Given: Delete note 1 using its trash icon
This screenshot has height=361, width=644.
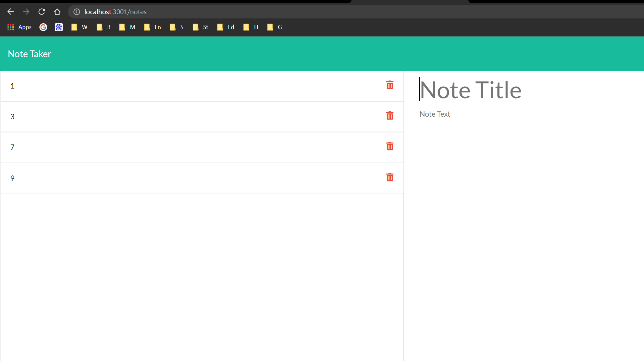Looking at the screenshot, I should click(x=390, y=85).
